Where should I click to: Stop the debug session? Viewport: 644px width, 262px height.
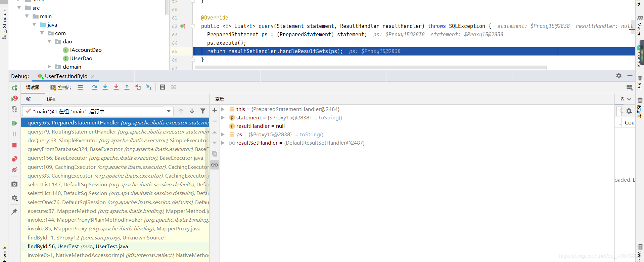coord(14,145)
